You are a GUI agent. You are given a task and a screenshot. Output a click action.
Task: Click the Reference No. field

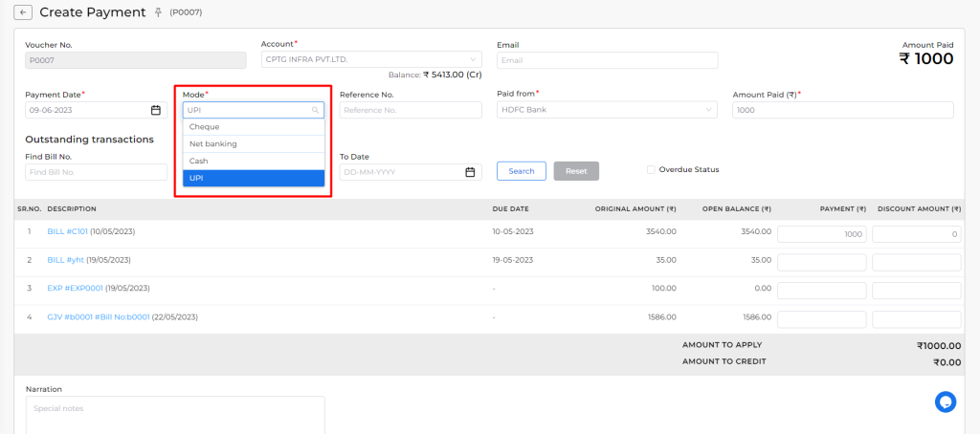tap(411, 110)
